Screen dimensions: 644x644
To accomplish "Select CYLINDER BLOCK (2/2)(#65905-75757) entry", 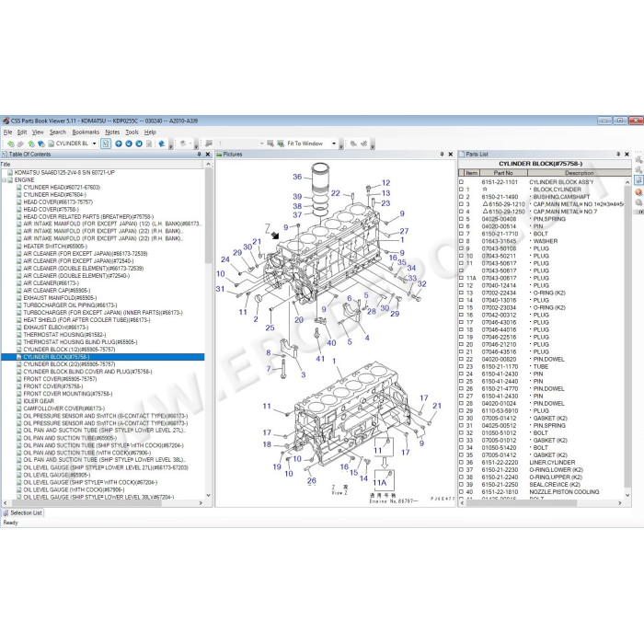I will [x=69, y=364].
